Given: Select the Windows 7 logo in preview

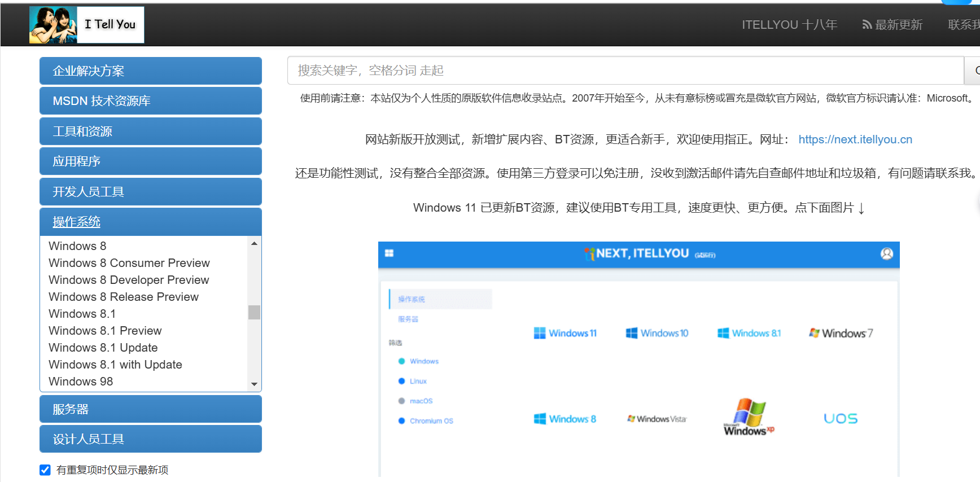Looking at the screenshot, I should pos(841,333).
